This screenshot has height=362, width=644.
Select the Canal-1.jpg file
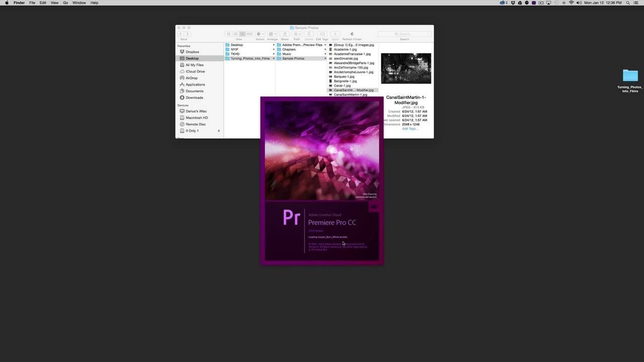tap(353, 85)
